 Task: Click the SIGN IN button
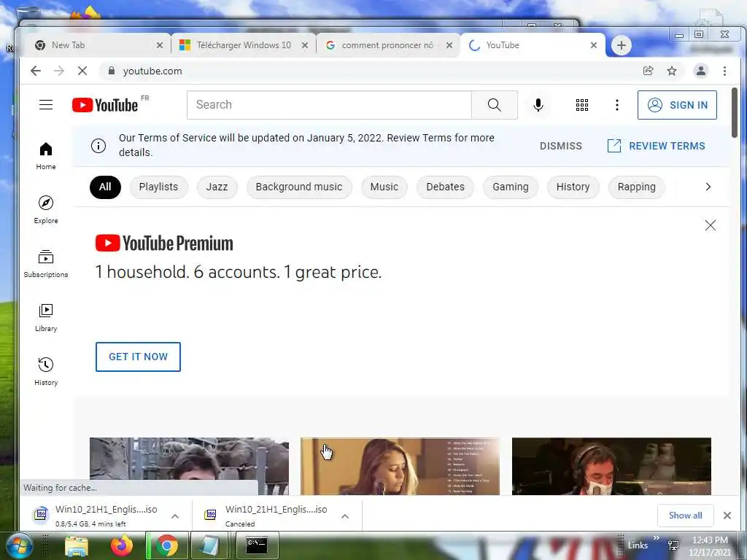[x=677, y=105]
